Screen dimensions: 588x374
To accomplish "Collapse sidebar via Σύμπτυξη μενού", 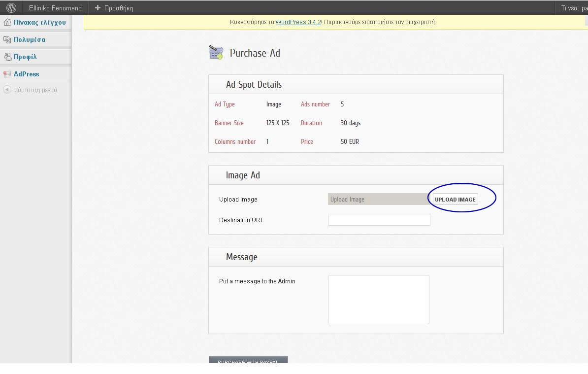I will click(x=35, y=90).
